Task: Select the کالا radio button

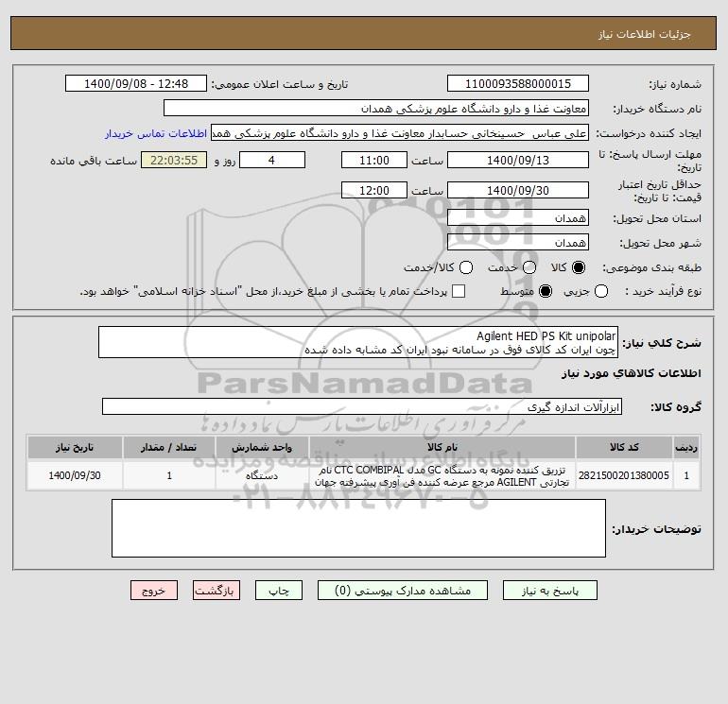Action: pos(579,267)
